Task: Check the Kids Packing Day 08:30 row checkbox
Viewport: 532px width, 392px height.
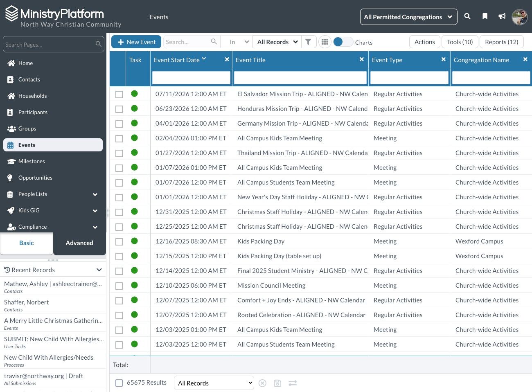Action: point(119,242)
